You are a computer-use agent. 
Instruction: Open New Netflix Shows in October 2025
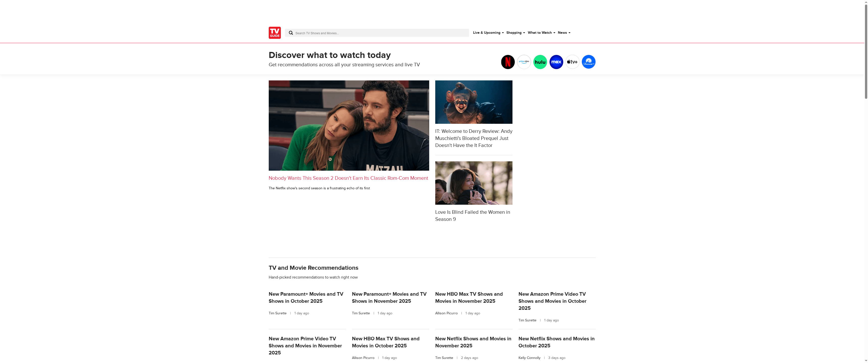557,342
